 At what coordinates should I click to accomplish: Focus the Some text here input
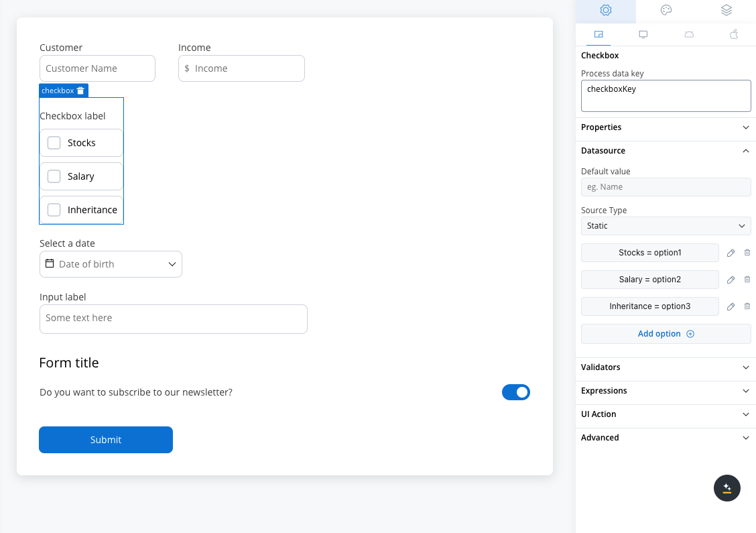pyautogui.click(x=174, y=319)
